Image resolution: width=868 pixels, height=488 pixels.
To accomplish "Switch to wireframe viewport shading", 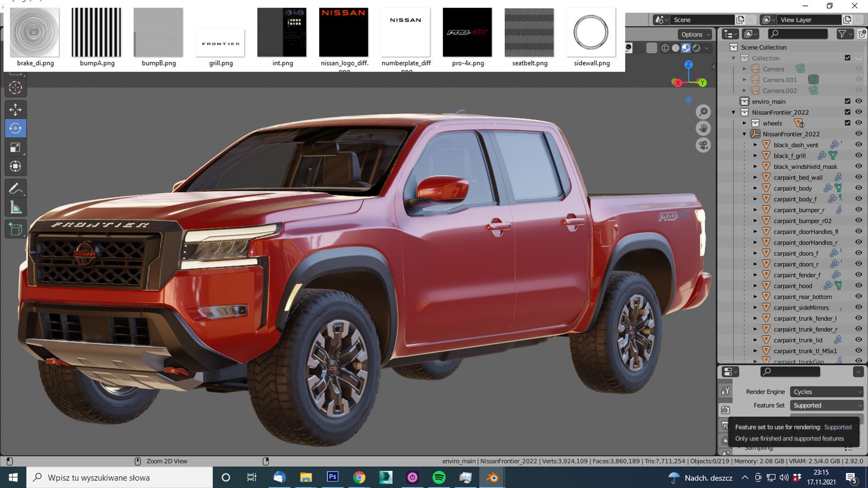I will 665,48.
